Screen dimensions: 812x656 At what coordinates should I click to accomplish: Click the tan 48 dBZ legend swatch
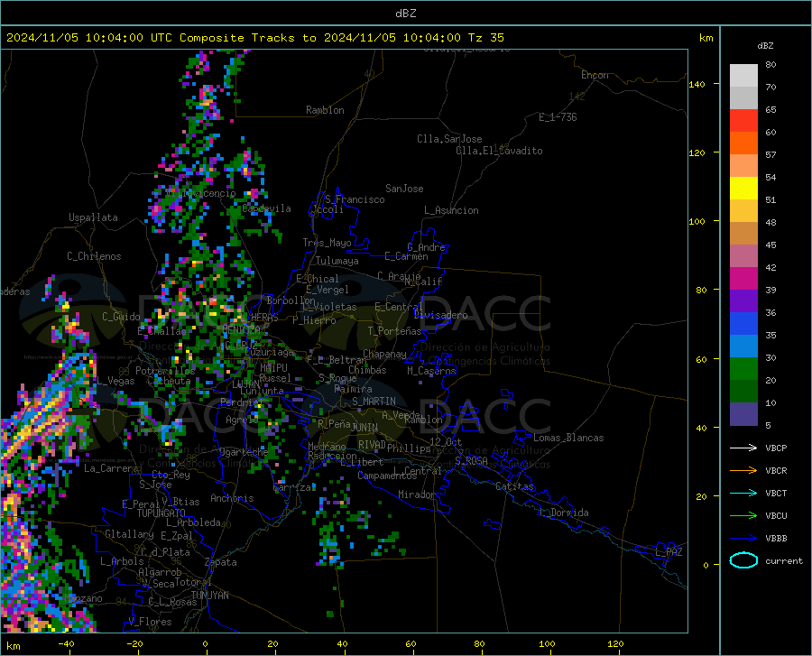(x=743, y=234)
